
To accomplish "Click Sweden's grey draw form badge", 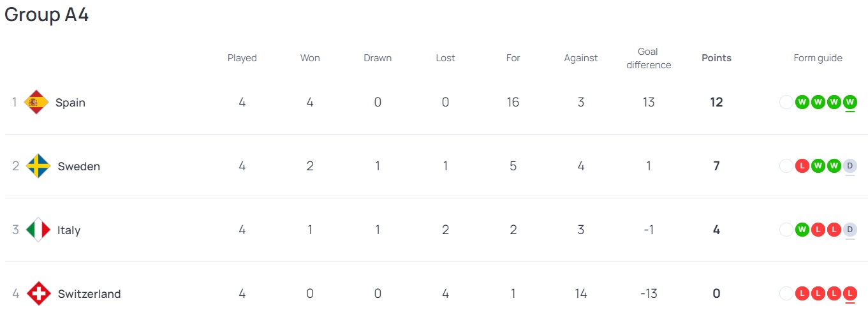I will click(850, 166).
